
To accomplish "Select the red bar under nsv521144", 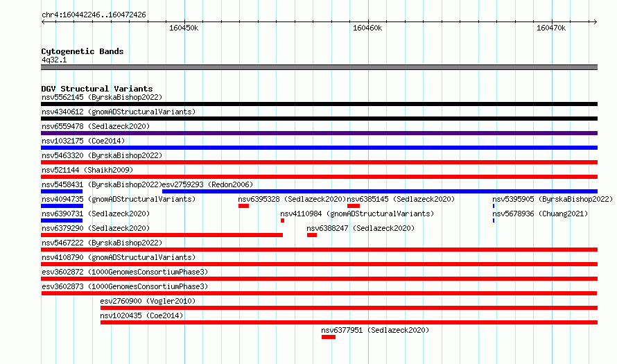I will click(x=319, y=177).
